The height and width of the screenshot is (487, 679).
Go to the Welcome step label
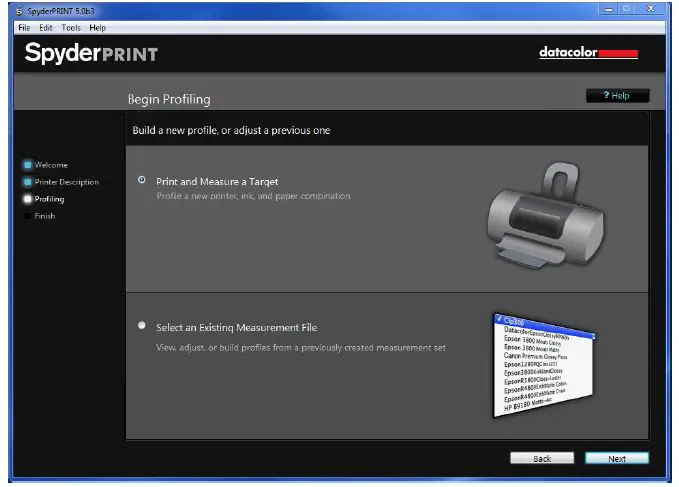[x=51, y=165]
